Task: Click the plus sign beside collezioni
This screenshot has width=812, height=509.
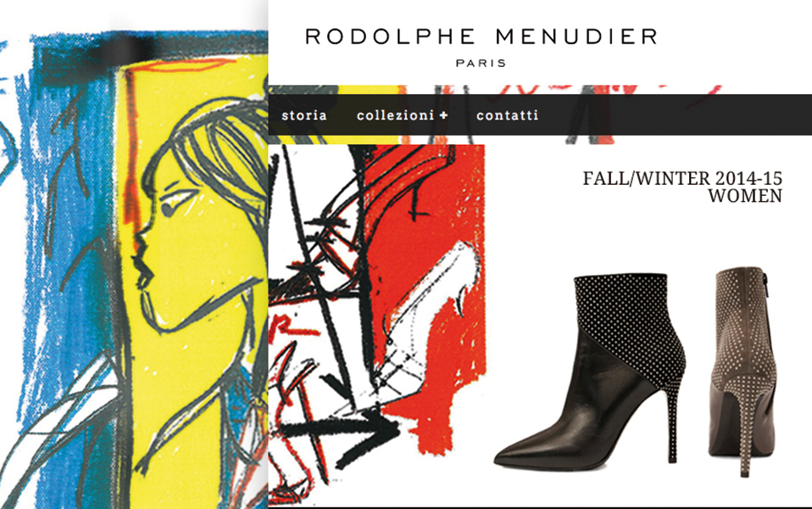Action: (x=443, y=115)
